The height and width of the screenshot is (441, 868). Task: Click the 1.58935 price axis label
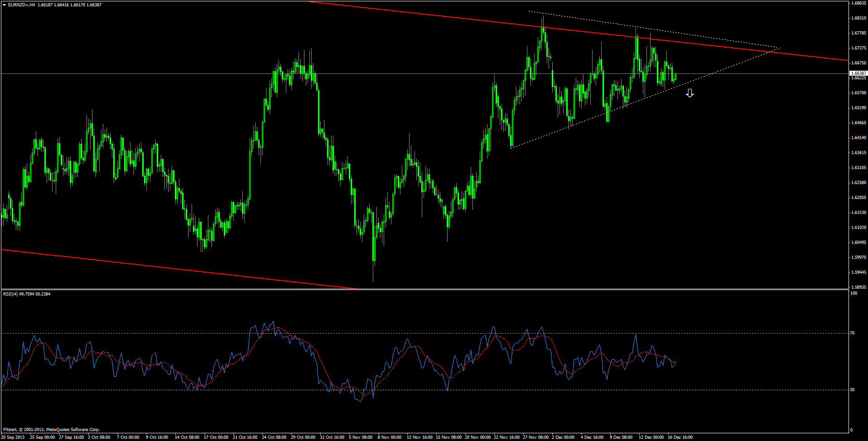(858, 287)
